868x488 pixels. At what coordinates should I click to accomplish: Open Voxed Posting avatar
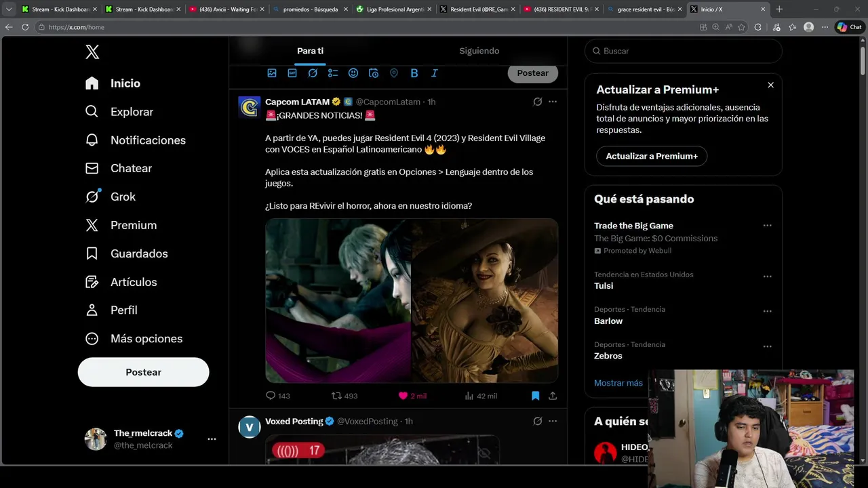pyautogui.click(x=250, y=427)
